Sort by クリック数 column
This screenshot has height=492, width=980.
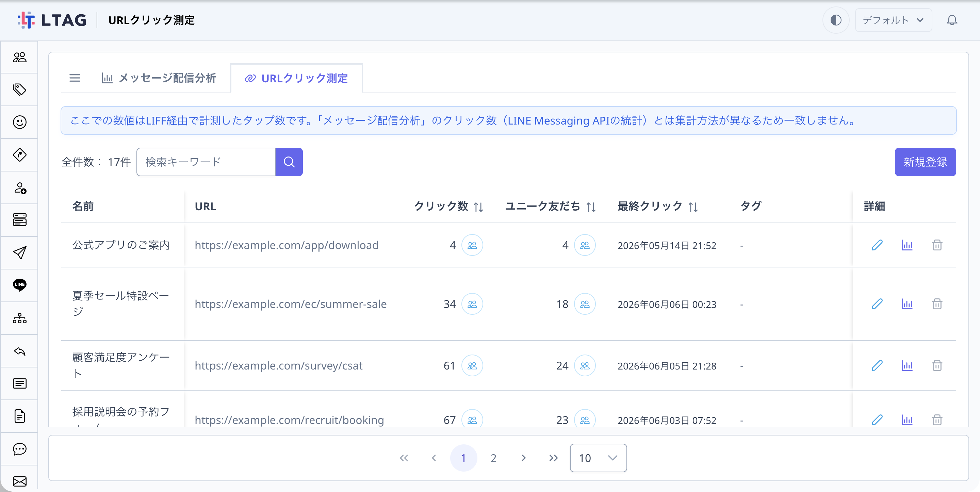click(x=478, y=207)
